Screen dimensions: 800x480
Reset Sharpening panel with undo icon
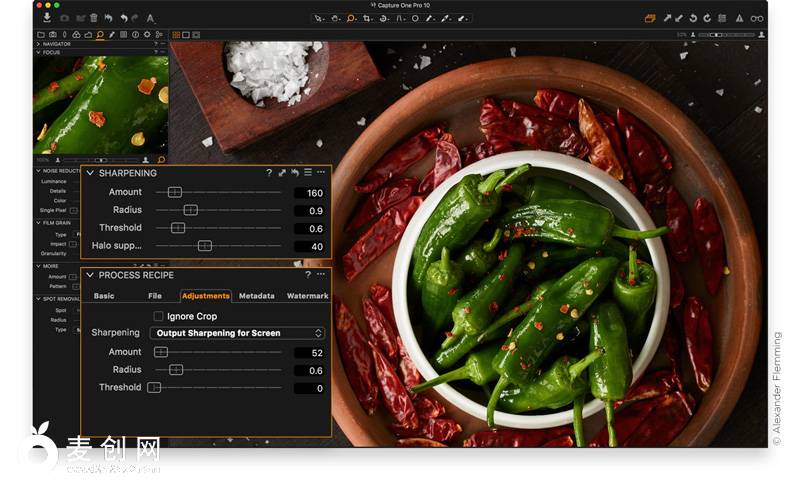point(295,173)
